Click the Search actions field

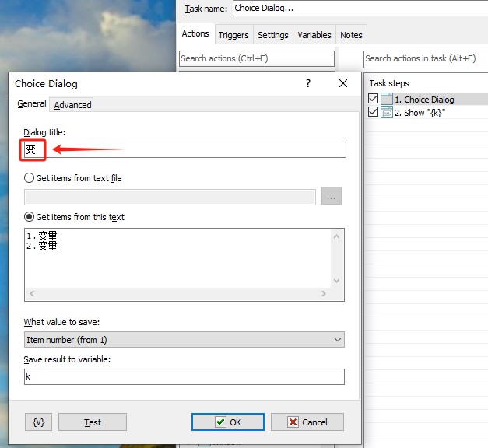(257, 58)
